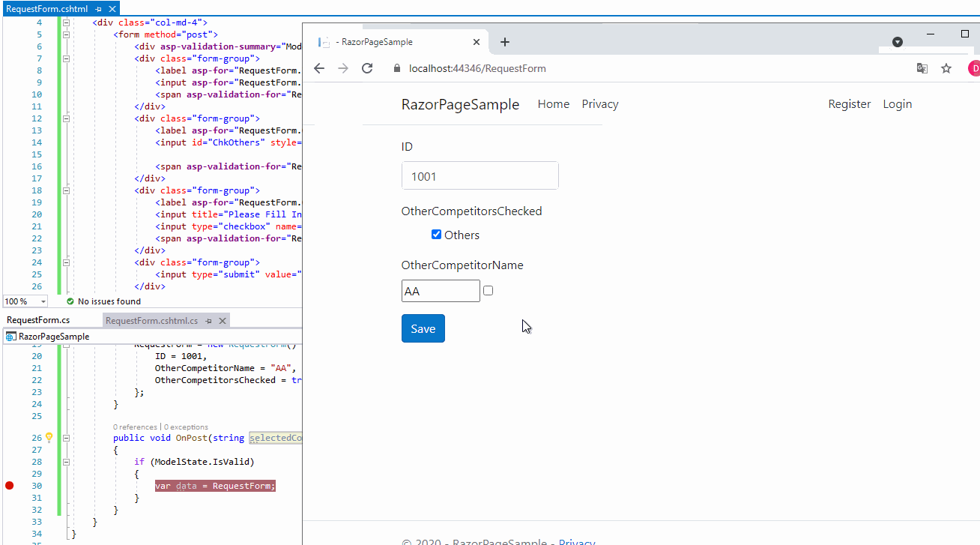Viewport: 980px width, 545px height.
Task: Bookmark the page via the star icon
Action: (946, 67)
